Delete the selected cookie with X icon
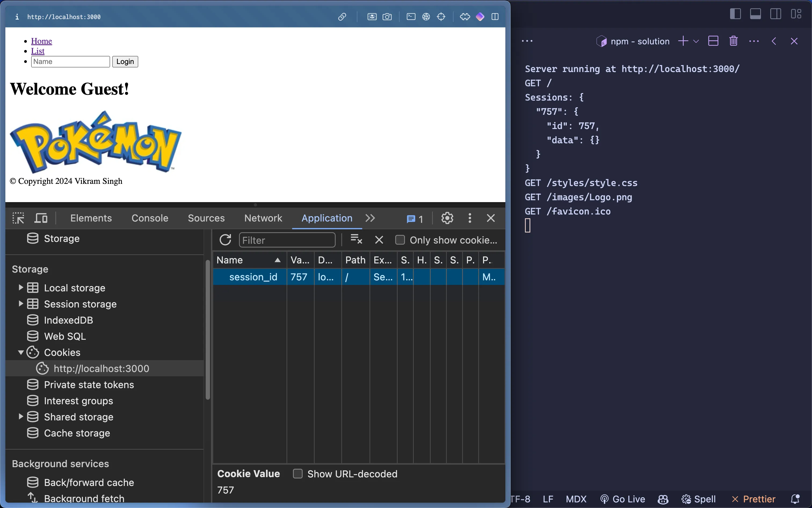Screen dimensions: 812x508 click(379, 240)
